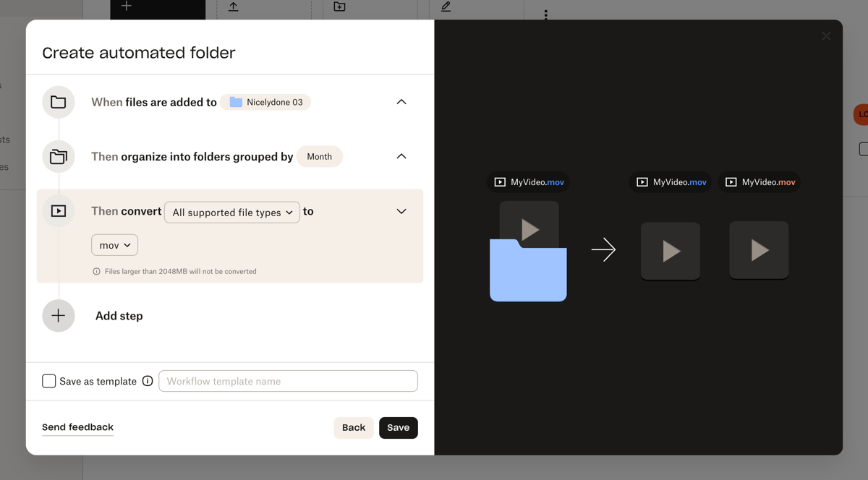The height and width of the screenshot is (480, 868).
Task: Click the Workflow template name input field
Action: [288, 381]
